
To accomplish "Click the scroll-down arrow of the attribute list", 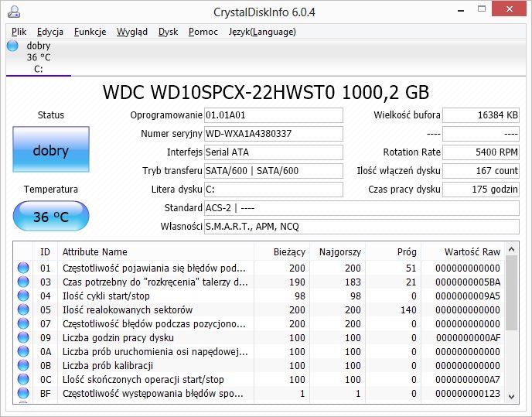I will pos(512,396).
